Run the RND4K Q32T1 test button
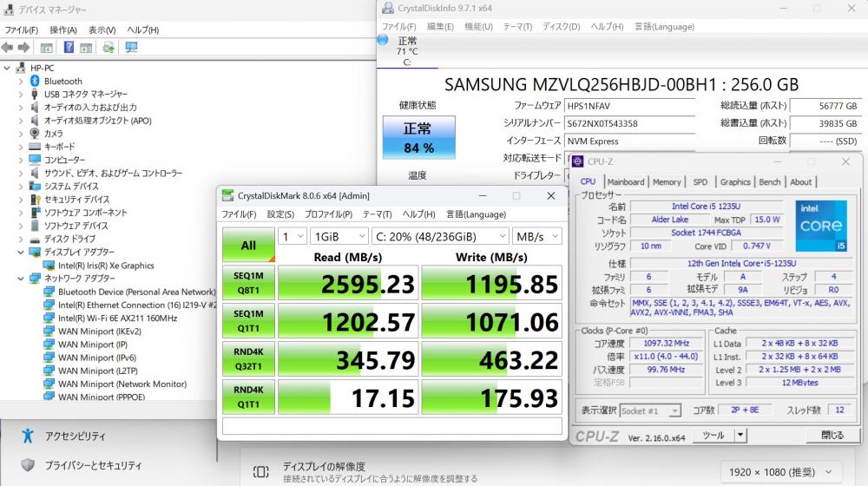The image size is (868, 486). 248,359
